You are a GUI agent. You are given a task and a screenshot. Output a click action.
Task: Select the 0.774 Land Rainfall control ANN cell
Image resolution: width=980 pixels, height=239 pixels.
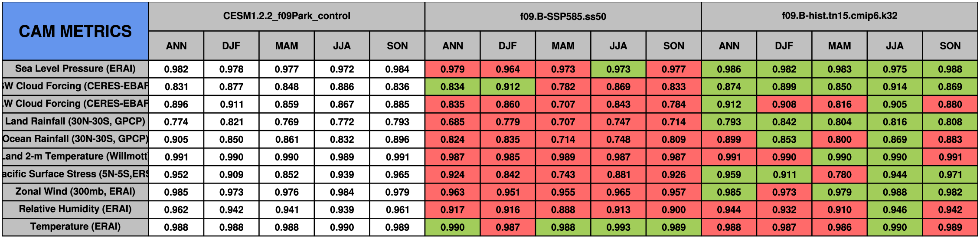[x=176, y=122]
